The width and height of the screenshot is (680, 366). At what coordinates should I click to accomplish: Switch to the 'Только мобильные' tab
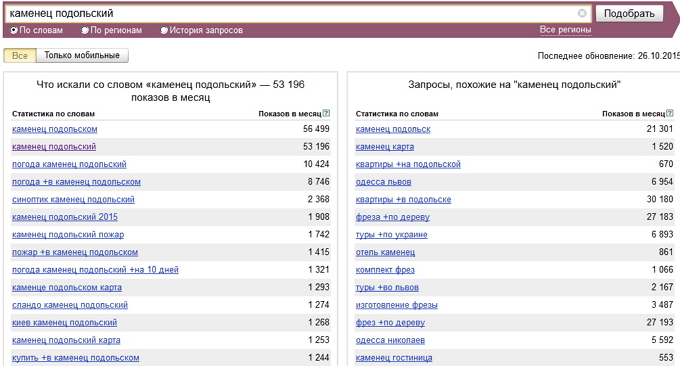82,56
